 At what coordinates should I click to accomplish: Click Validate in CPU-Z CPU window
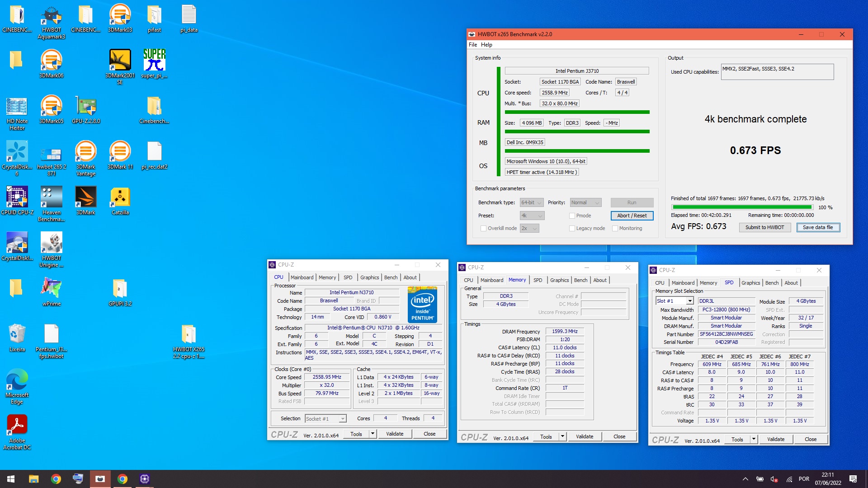(x=395, y=434)
